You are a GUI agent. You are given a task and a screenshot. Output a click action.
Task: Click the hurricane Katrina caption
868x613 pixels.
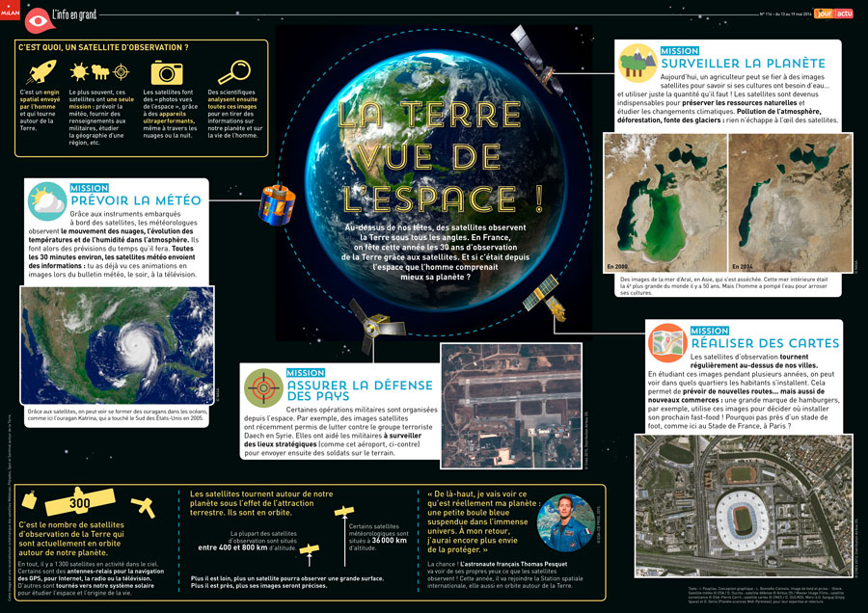tap(118, 415)
